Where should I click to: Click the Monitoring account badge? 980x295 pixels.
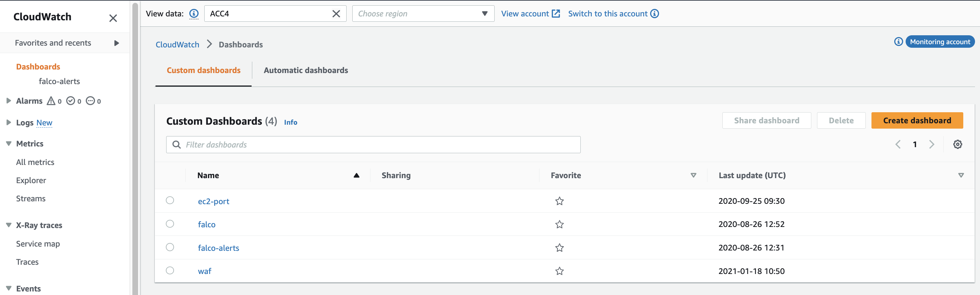(940, 42)
